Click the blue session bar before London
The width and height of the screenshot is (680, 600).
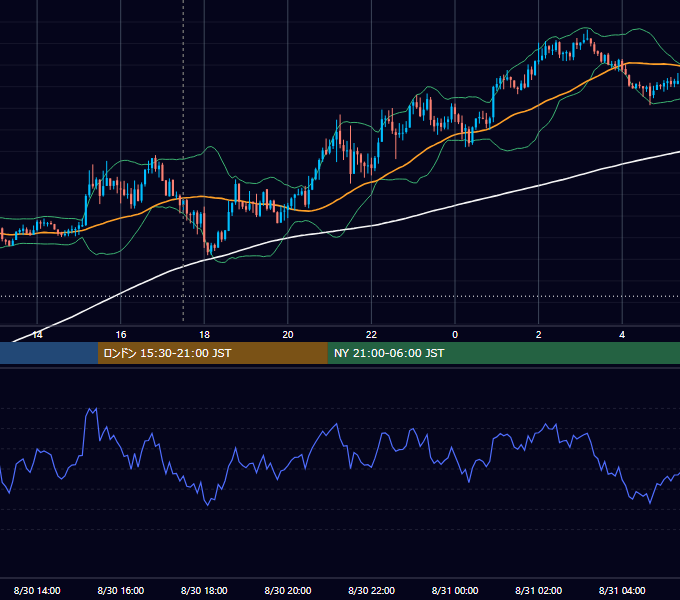tap(49, 353)
